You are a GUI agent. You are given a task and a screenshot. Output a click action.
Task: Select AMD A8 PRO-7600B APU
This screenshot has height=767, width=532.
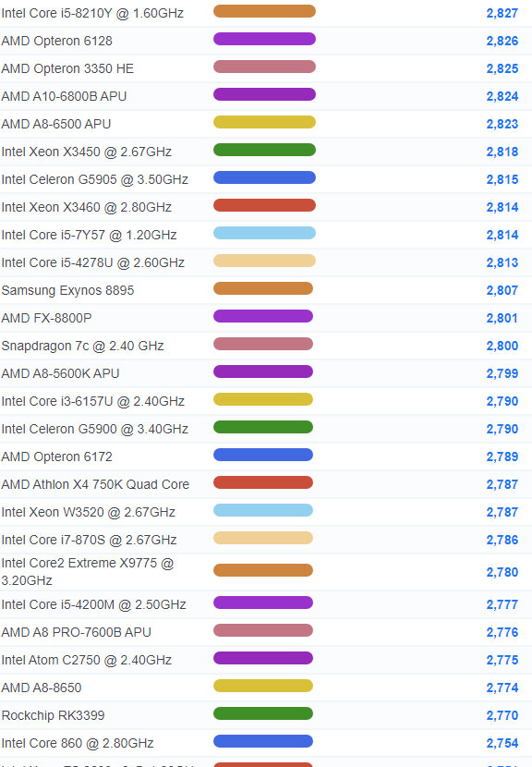coord(77,632)
